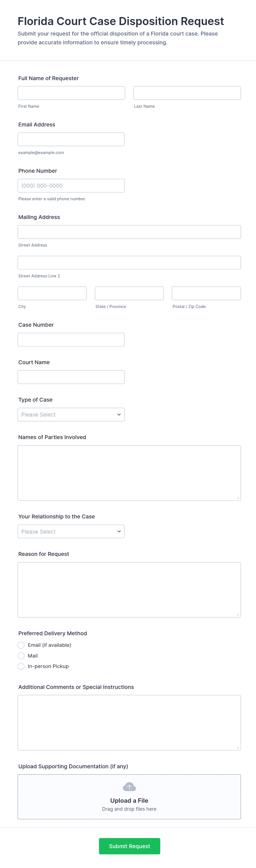Viewport: 256px width, 868px height.
Task: Select Email (if available) delivery option
Action: click(x=21, y=645)
